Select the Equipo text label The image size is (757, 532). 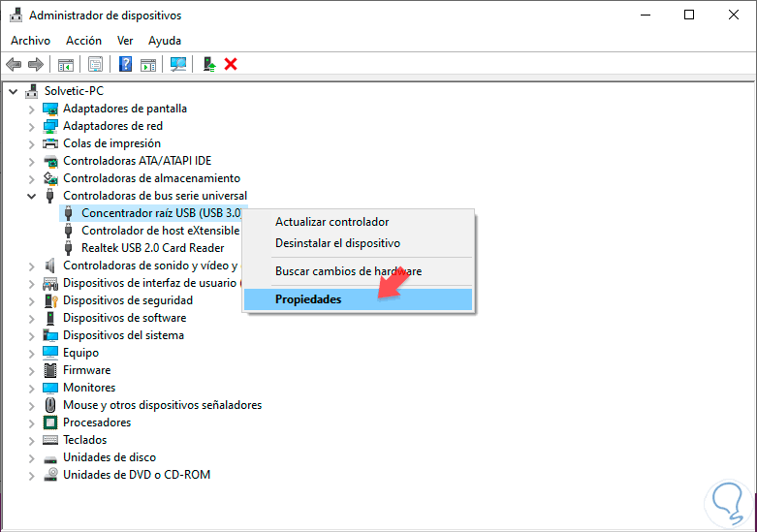(80, 353)
